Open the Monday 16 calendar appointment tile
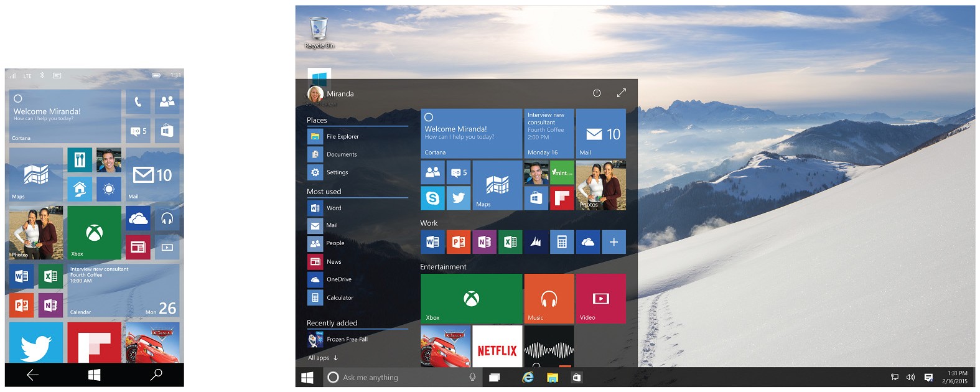The image size is (980, 392). (549, 133)
